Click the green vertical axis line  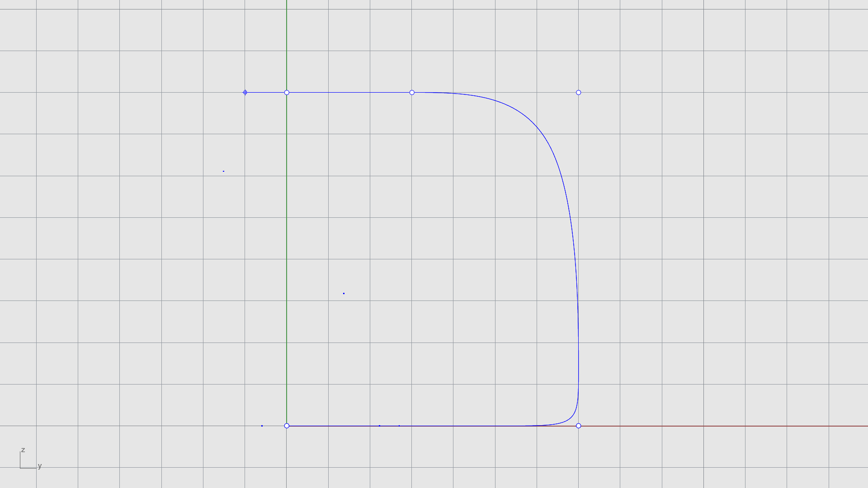click(x=287, y=253)
